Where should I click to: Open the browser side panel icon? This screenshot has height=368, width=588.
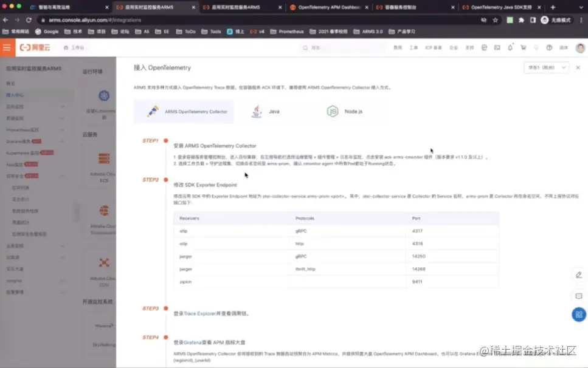[533, 20]
